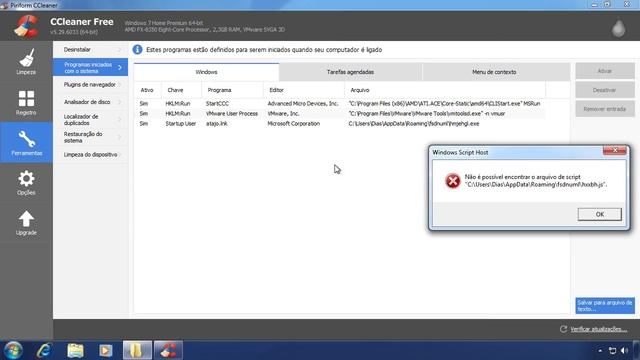The height and width of the screenshot is (360, 640).
Task: Open the yellow folder taskbar window
Action: 137,350
